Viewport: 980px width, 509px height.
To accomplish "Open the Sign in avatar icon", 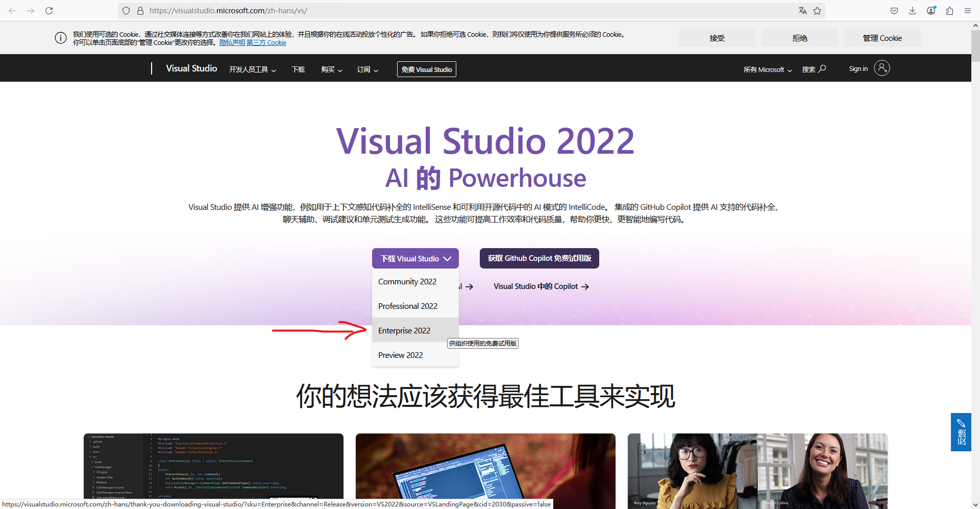I will coord(881,68).
